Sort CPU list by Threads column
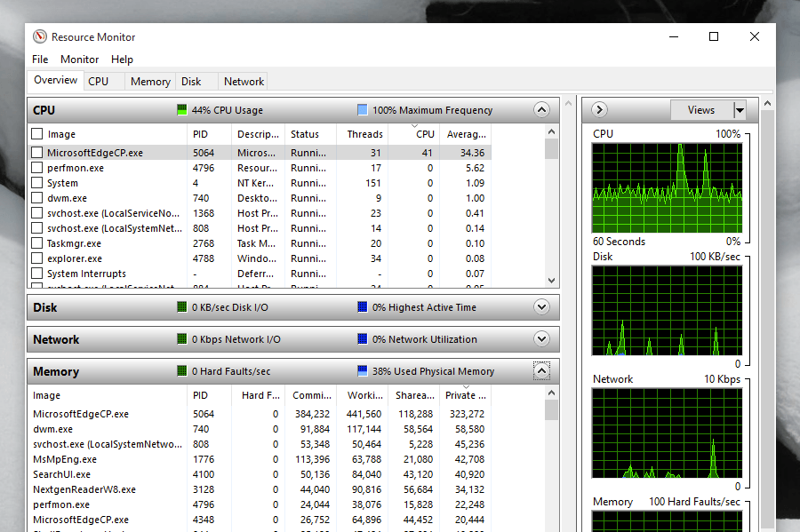 (363, 134)
